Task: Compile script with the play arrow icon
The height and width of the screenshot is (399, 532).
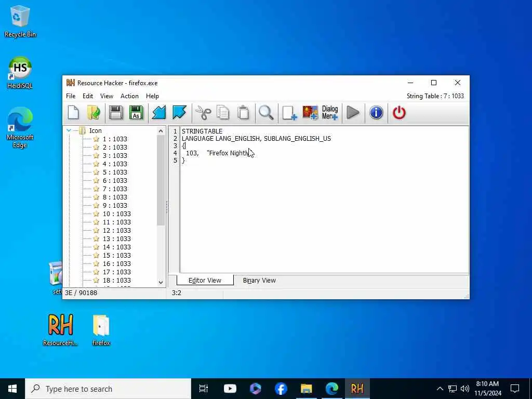Action: 353,113
